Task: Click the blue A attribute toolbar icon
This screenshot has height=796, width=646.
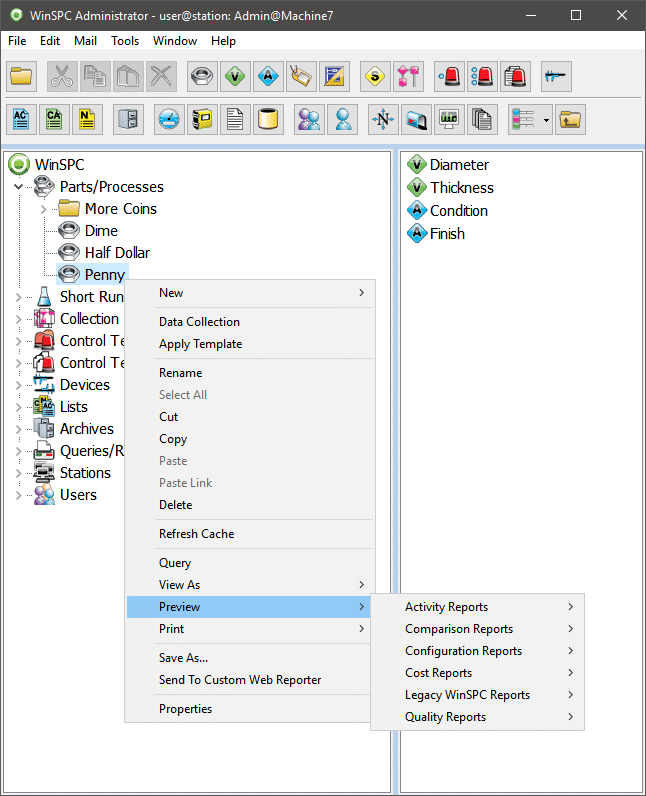Action: (267, 75)
